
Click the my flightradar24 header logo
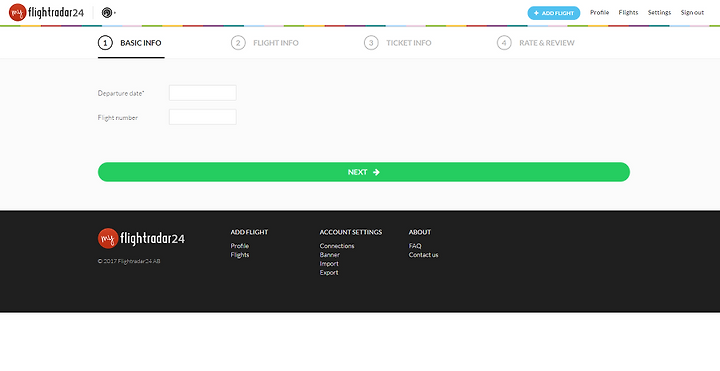click(46, 12)
